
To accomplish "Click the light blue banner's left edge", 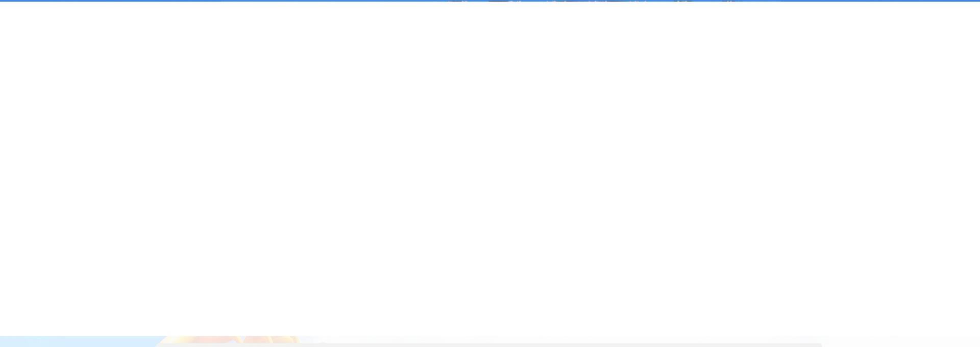I will [x=3, y=341].
